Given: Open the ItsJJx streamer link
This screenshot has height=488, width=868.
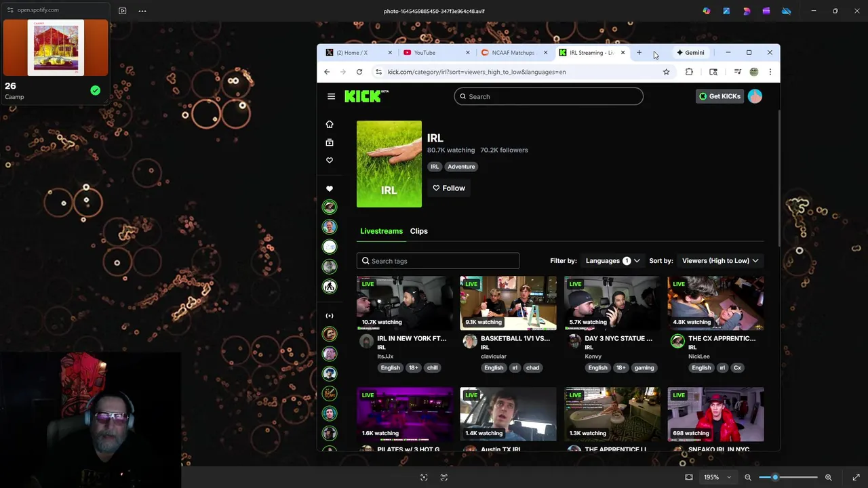Looking at the screenshot, I should [x=385, y=357].
